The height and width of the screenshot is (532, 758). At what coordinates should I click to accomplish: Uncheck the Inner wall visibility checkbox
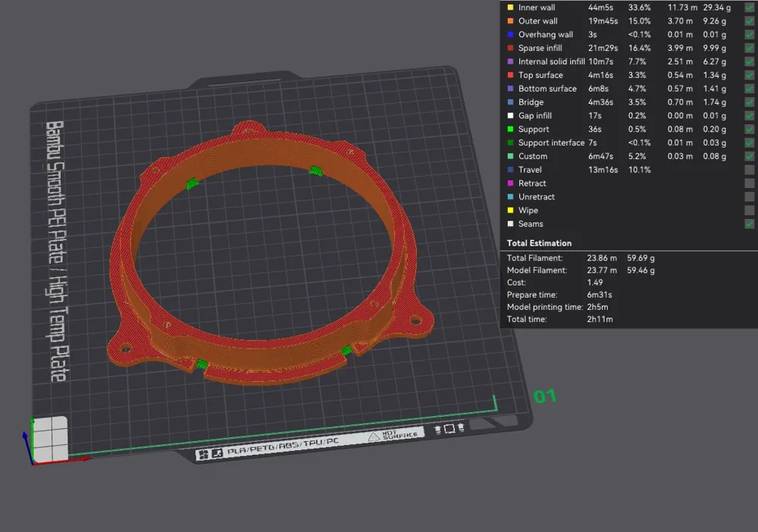tap(749, 8)
